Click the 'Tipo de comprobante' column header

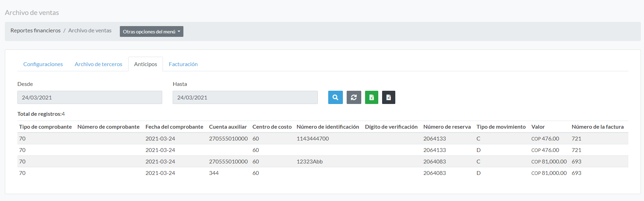tap(46, 127)
